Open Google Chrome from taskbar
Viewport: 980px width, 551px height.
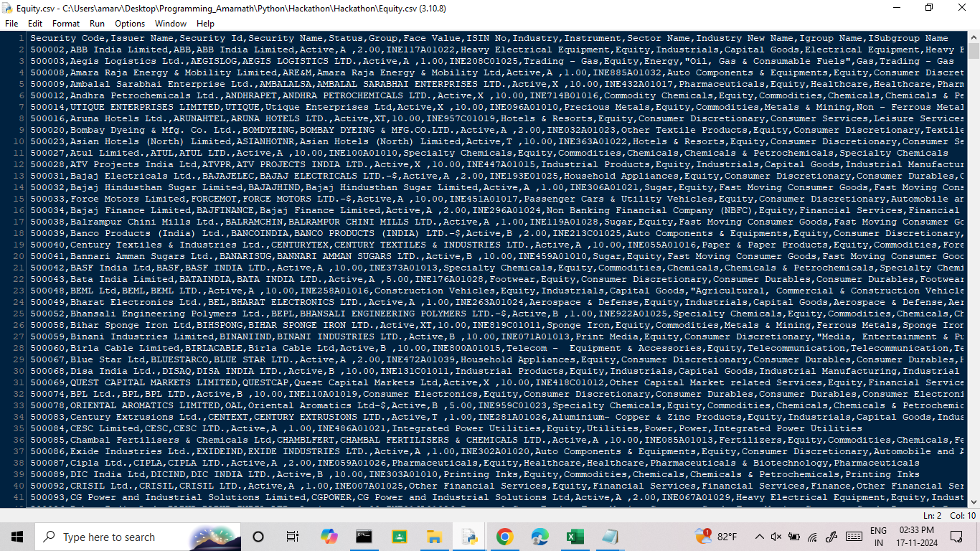(504, 537)
